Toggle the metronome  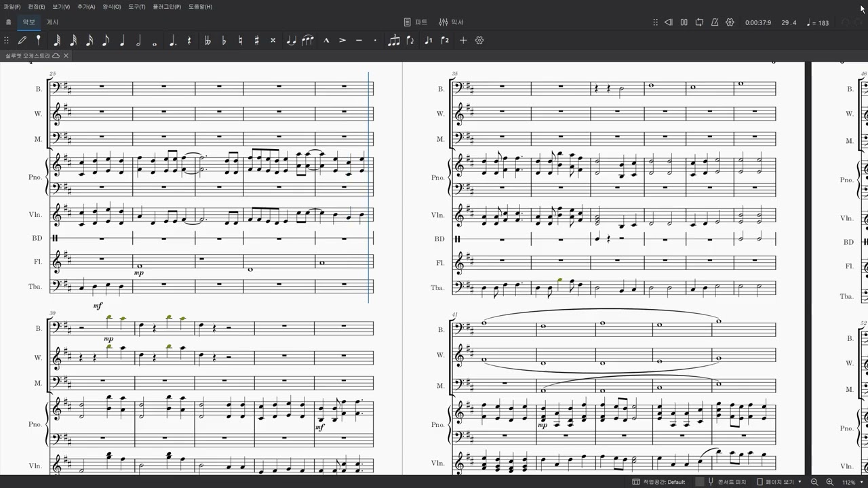tap(715, 22)
